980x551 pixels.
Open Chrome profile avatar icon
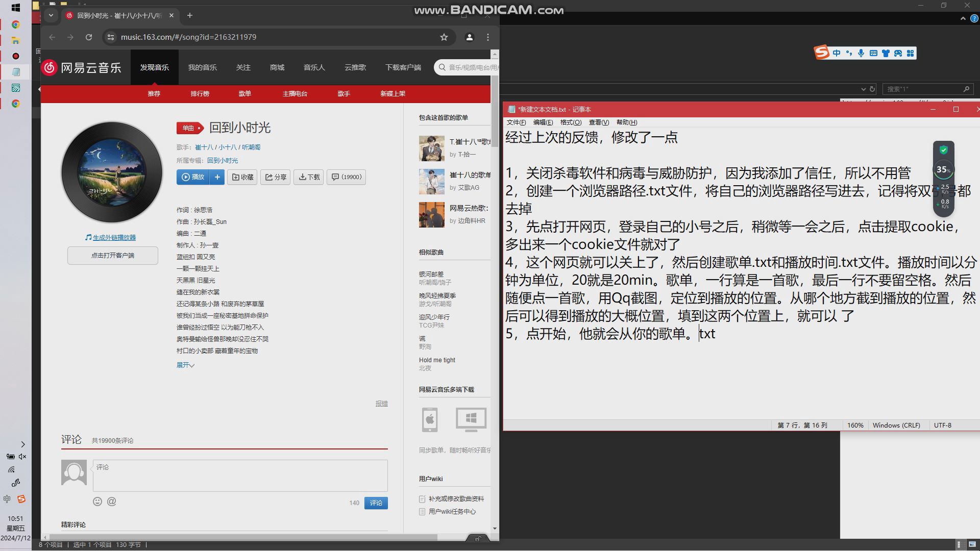pyautogui.click(x=470, y=37)
